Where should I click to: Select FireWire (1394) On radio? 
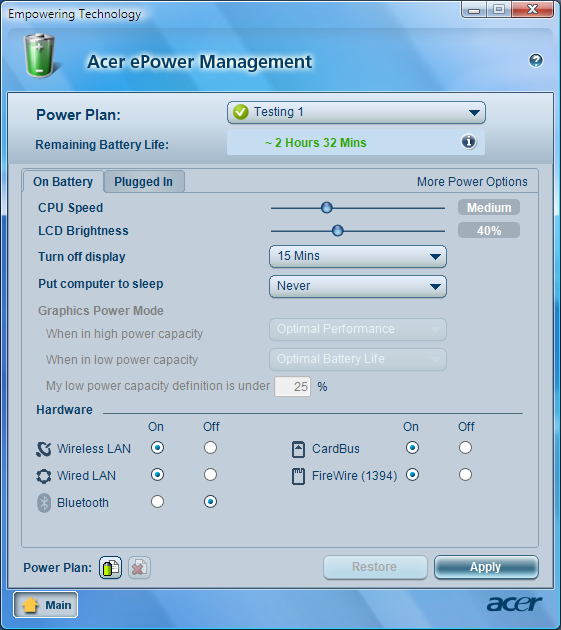412,475
